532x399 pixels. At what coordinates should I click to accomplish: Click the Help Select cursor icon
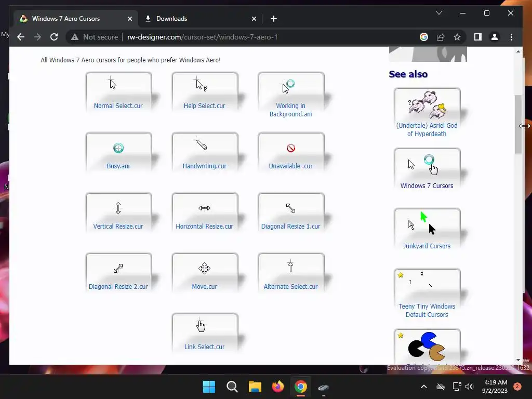click(x=201, y=85)
